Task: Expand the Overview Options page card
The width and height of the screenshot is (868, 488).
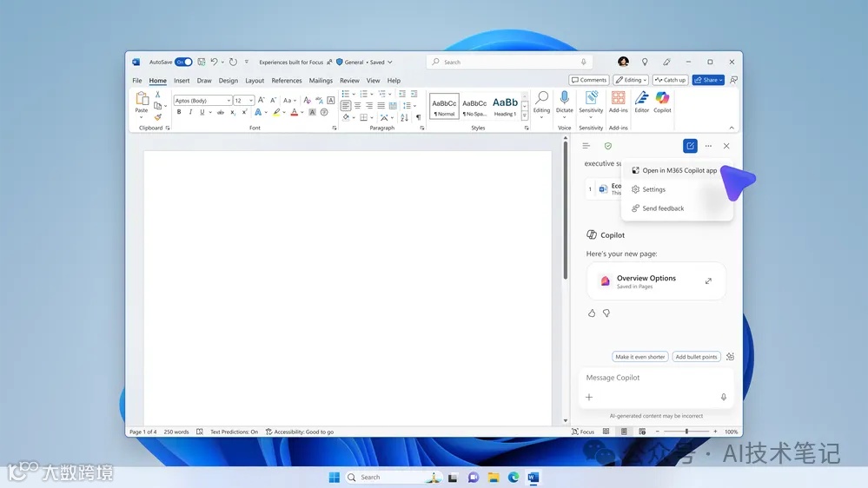Action: point(708,281)
